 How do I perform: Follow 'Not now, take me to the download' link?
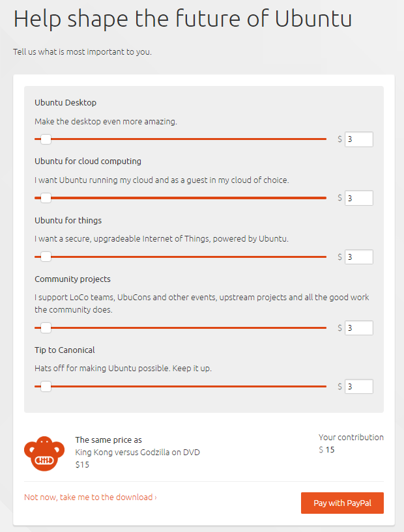pos(90,497)
